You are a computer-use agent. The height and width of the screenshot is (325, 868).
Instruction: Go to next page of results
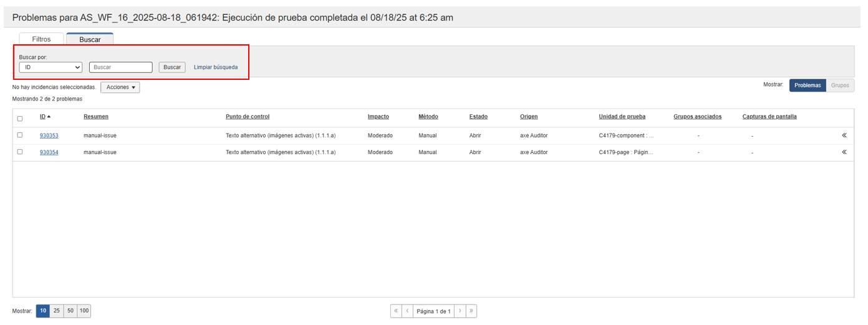(460, 311)
